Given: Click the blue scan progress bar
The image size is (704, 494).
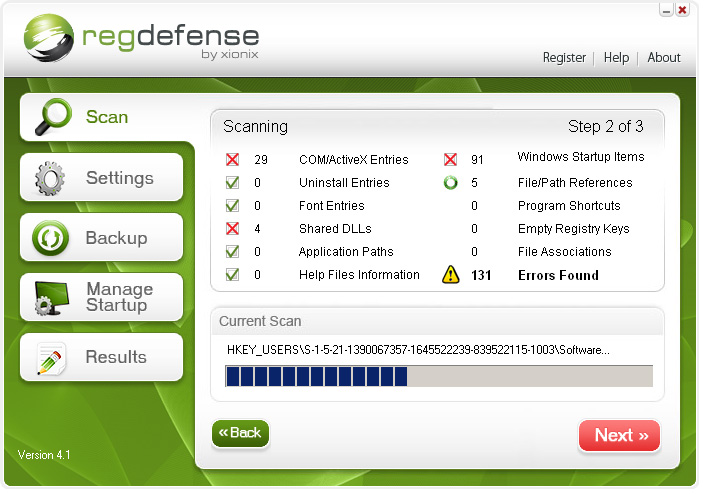Looking at the screenshot, I should (x=439, y=376).
